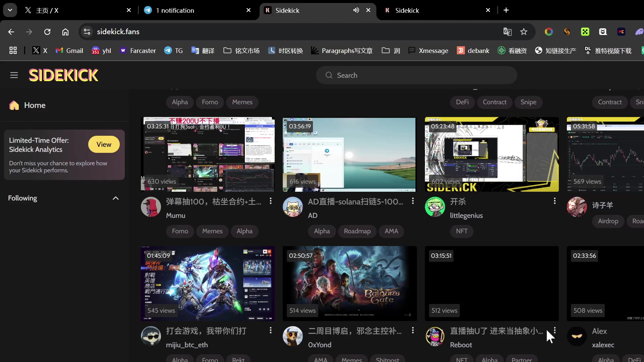The width and height of the screenshot is (644, 362).
Task: Click Mumu's avatar
Action: (151, 207)
